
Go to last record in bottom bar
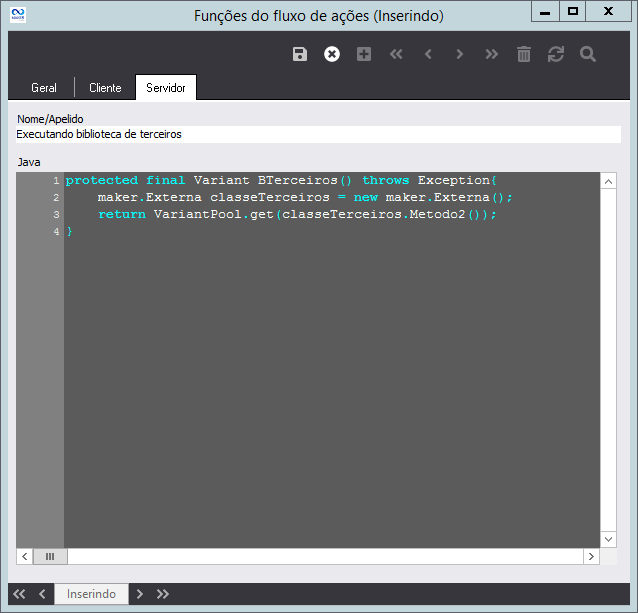click(163, 594)
